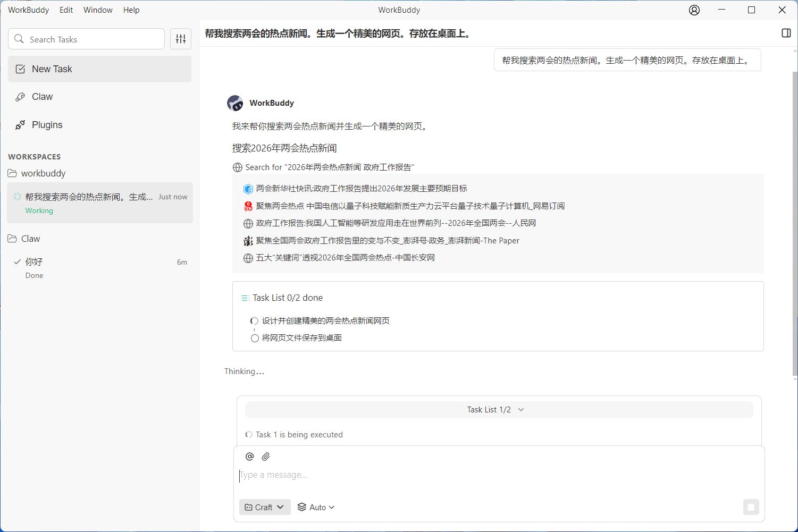The image size is (798, 532).
Task: Open 两会新华社快讯 search result
Action: click(x=362, y=189)
